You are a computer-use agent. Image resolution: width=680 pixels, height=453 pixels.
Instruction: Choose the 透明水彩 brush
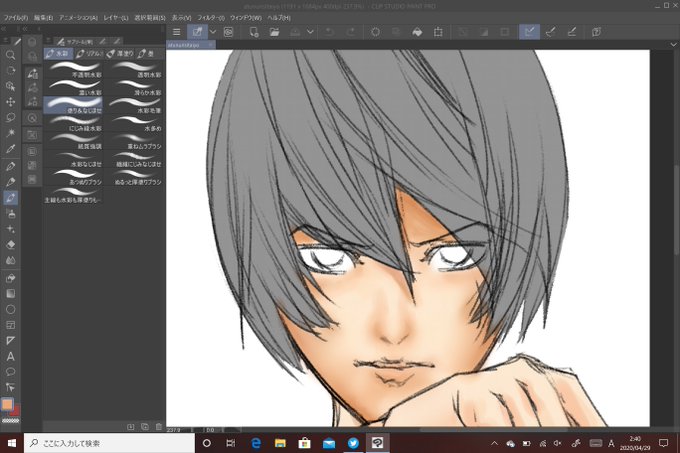point(134,69)
